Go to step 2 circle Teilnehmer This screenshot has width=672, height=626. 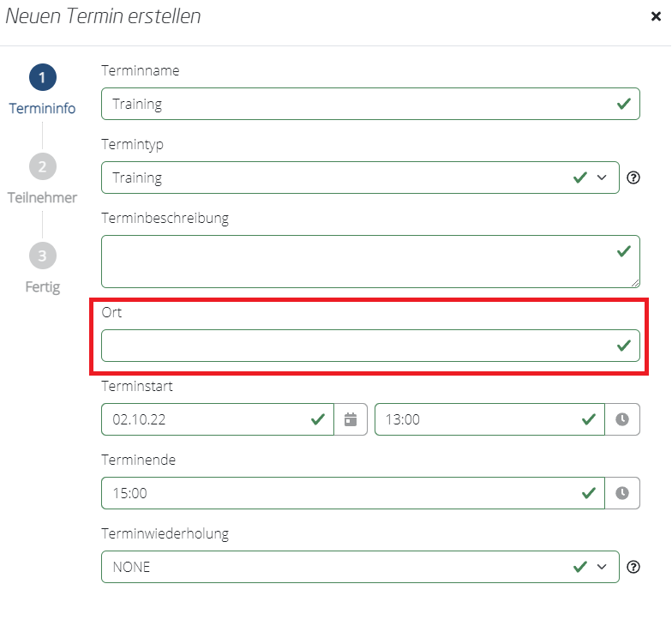pyautogui.click(x=43, y=166)
